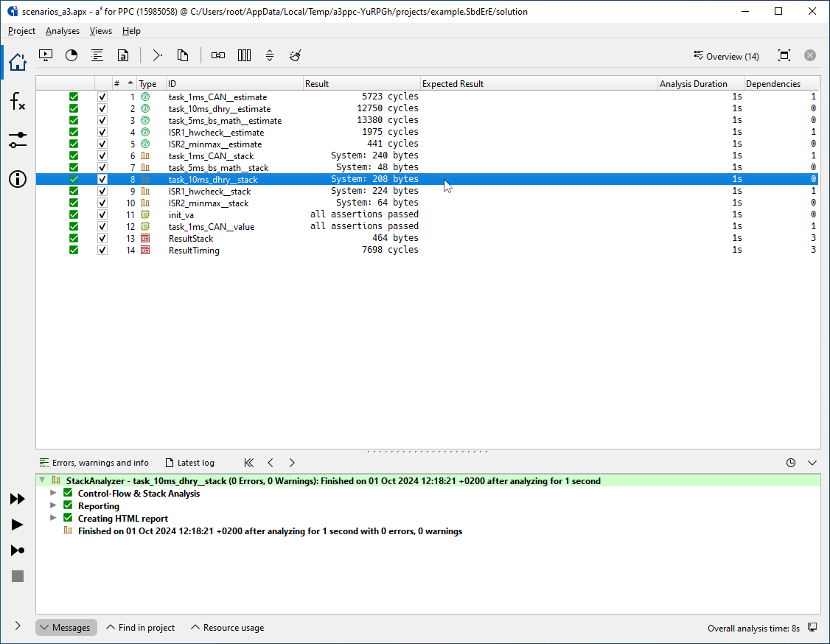Select the task_5ms_bs_math__stack row
Viewport: 830px width, 644px height.
coord(428,168)
